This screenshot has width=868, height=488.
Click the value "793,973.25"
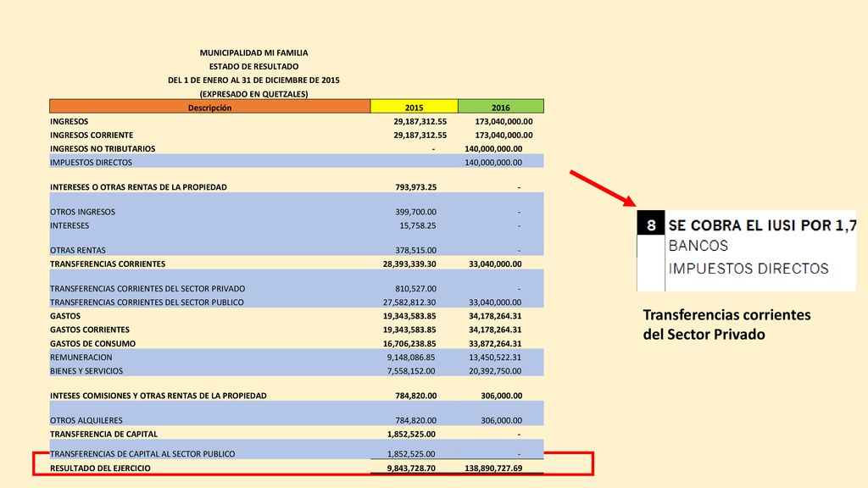tap(415, 187)
